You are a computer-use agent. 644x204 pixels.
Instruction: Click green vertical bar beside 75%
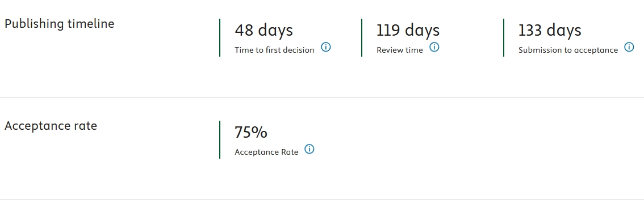click(x=220, y=139)
